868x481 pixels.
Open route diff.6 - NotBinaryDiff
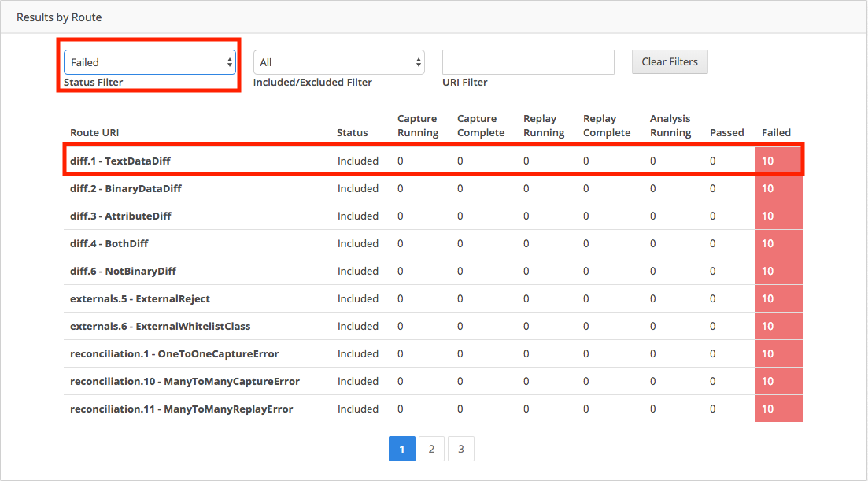coord(123,272)
